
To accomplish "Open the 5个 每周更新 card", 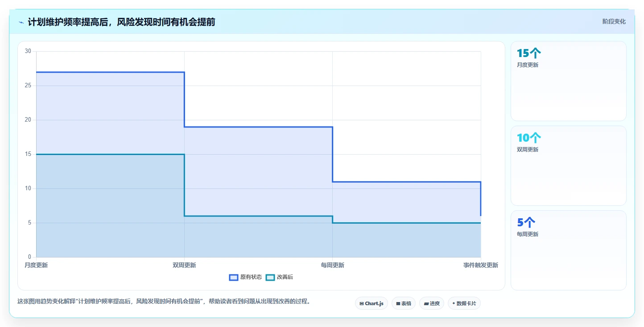I will point(569,250).
